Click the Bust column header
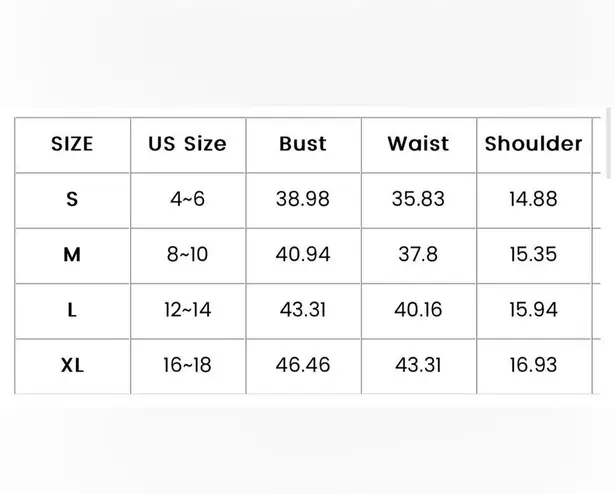Screen dimensions: 615x494 (x=303, y=144)
